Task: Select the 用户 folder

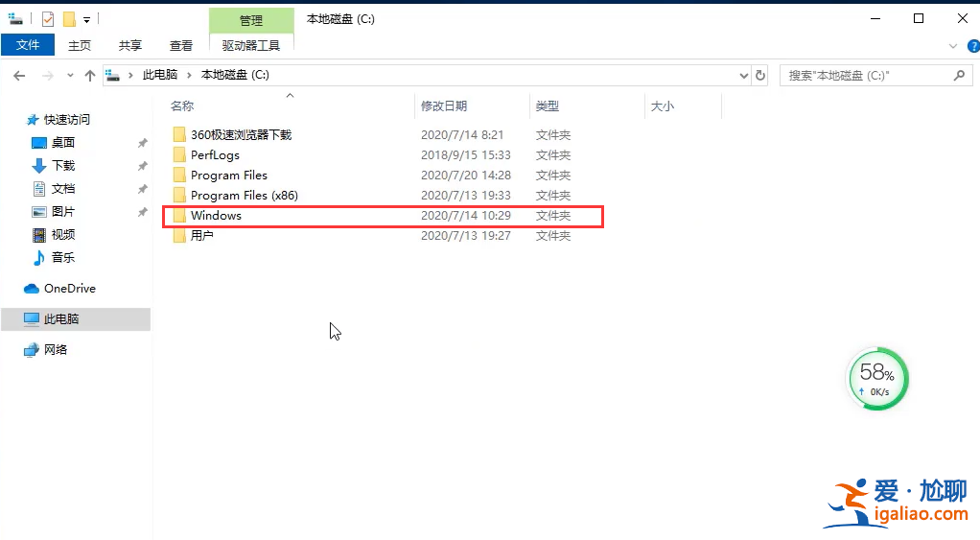Action: 202,236
